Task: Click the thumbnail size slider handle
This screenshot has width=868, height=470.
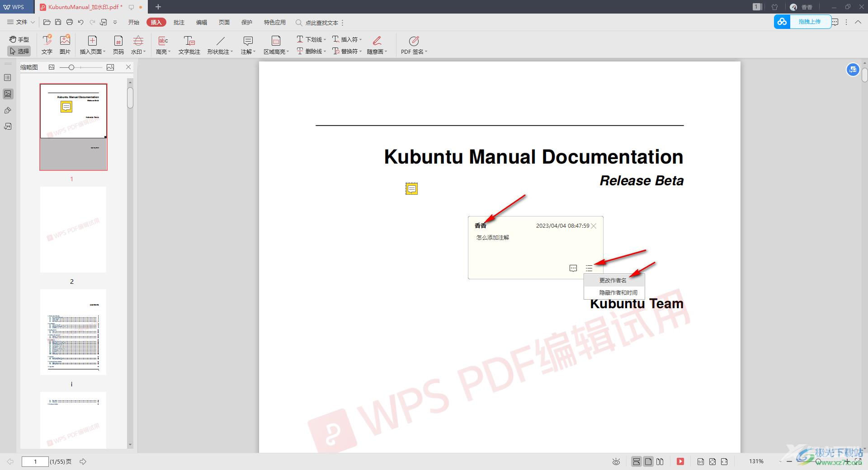Action: coord(71,67)
